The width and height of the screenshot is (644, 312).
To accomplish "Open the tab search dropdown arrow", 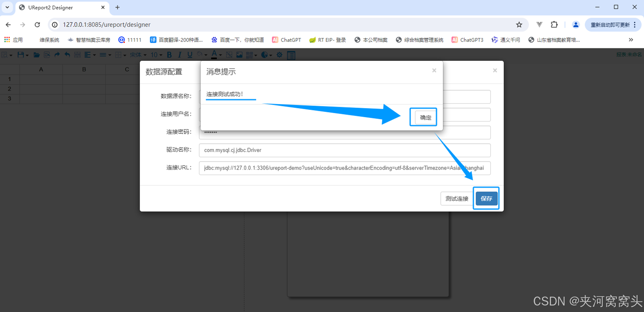I will pos(7,7).
